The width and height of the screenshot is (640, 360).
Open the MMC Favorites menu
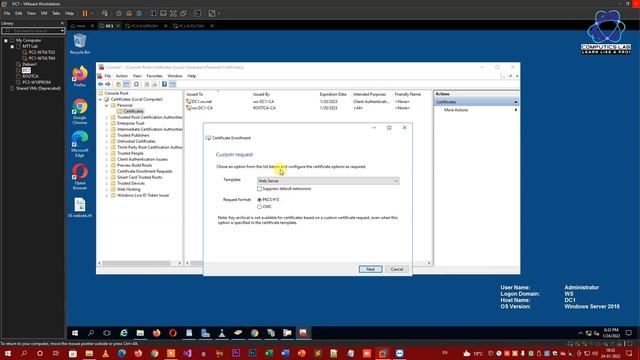[154, 76]
